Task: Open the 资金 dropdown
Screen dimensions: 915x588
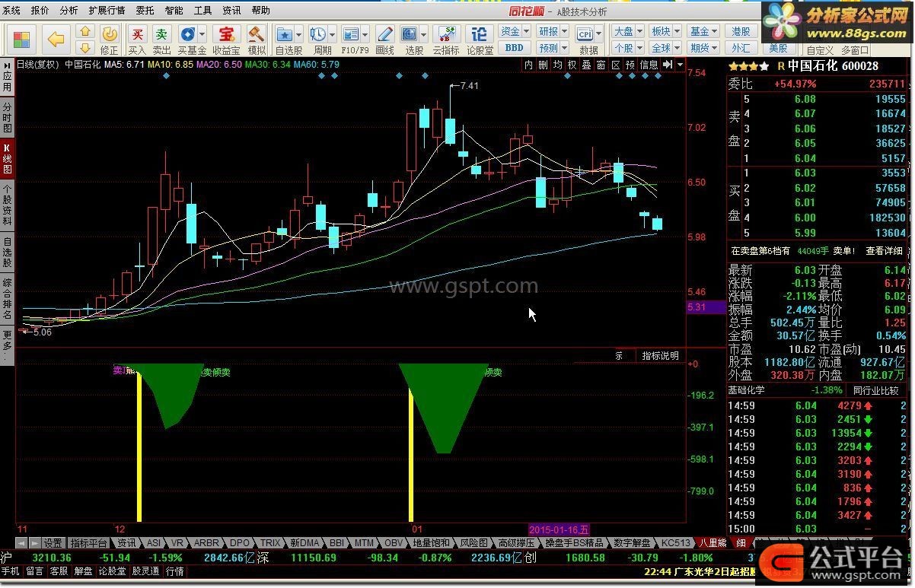Action: point(514,31)
